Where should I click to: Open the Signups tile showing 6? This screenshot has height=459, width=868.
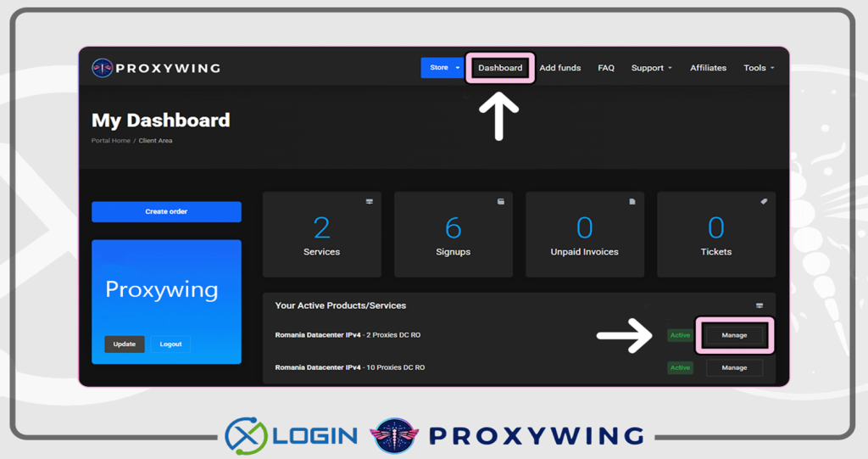(453, 234)
